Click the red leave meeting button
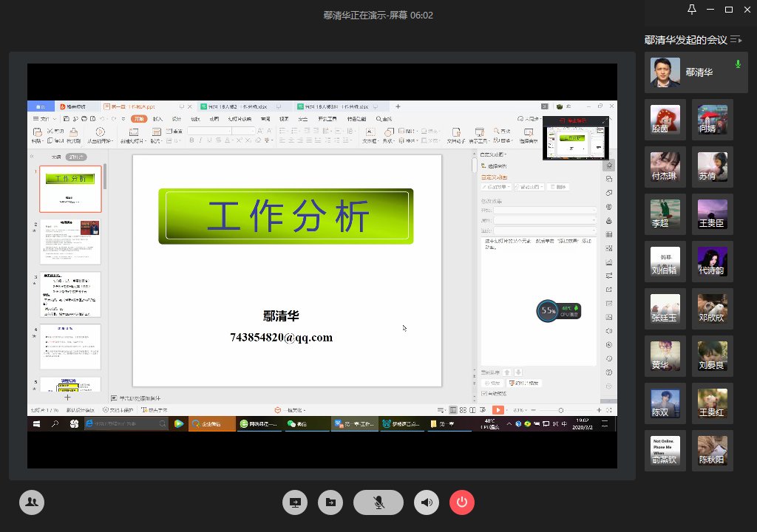The height and width of the screenshot is (532, 757). (x=462, y=502)
